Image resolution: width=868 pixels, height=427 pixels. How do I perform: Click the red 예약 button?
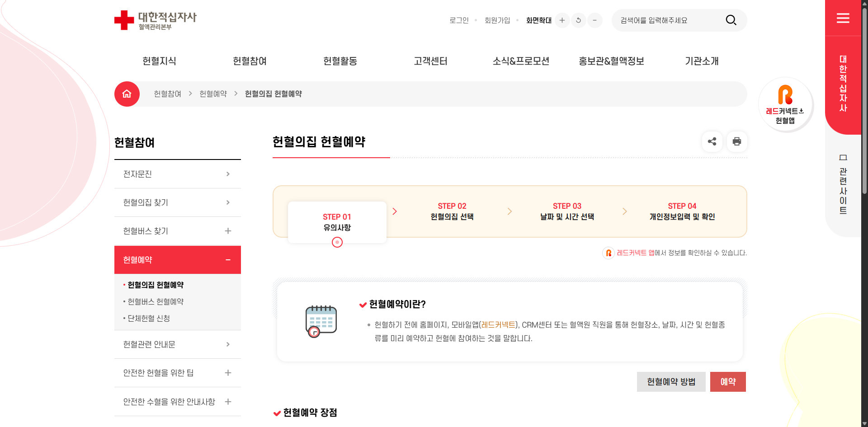click(x=728, y=381)
